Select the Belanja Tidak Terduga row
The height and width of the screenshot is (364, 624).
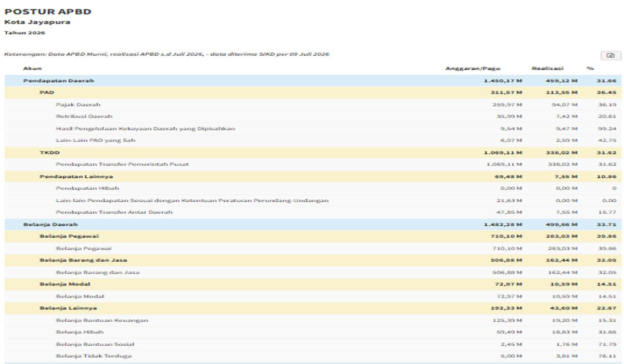point(313,356)
